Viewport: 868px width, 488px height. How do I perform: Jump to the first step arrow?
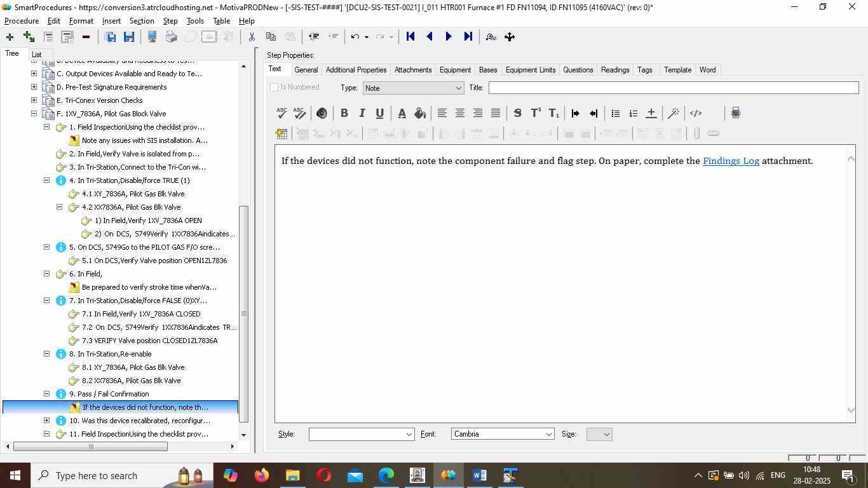(x=410, y=37)
